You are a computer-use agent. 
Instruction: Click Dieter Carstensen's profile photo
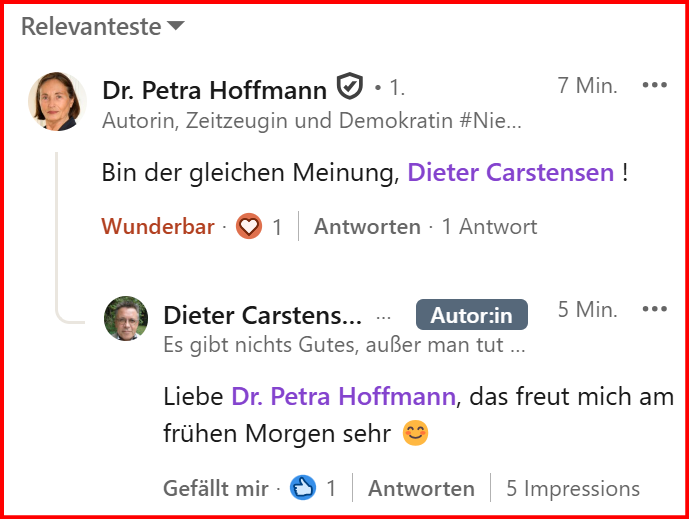pos(126,318)
